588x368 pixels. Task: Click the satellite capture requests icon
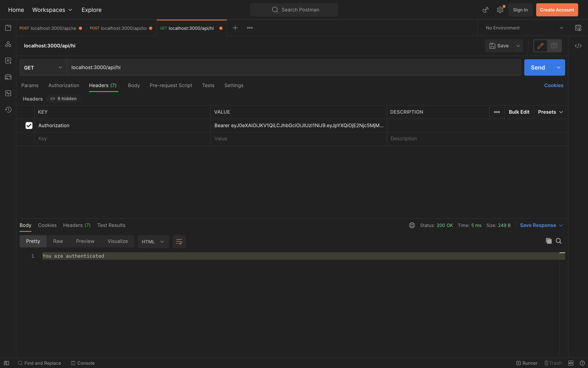coord(485,10)
